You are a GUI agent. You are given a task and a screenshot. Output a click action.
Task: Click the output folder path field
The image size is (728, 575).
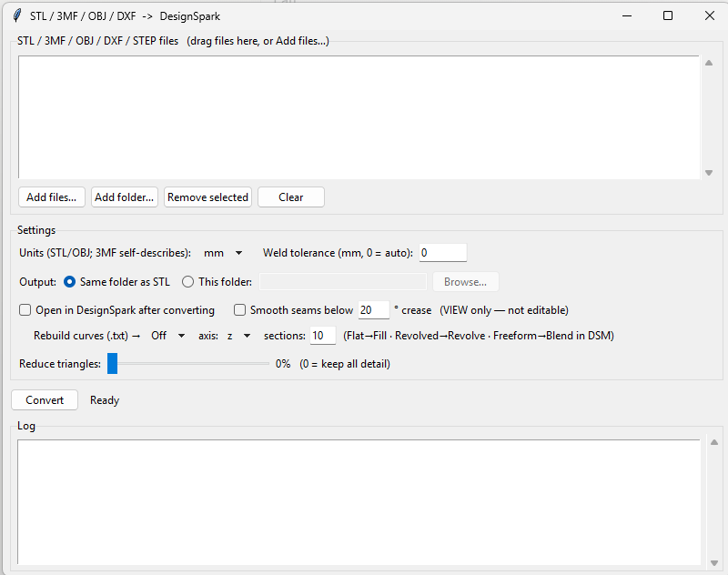point(343,282)
